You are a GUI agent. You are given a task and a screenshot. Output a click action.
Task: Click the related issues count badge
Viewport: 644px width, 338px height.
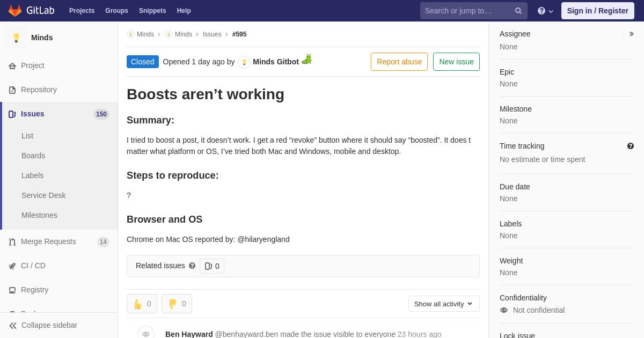pos(212,266)
